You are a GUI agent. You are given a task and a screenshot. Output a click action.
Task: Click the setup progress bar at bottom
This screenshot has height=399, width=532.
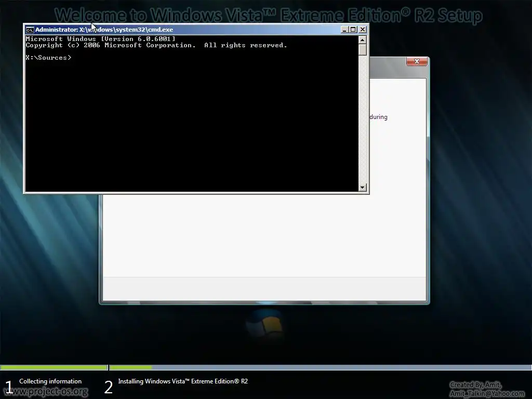(x=266, y=367)
